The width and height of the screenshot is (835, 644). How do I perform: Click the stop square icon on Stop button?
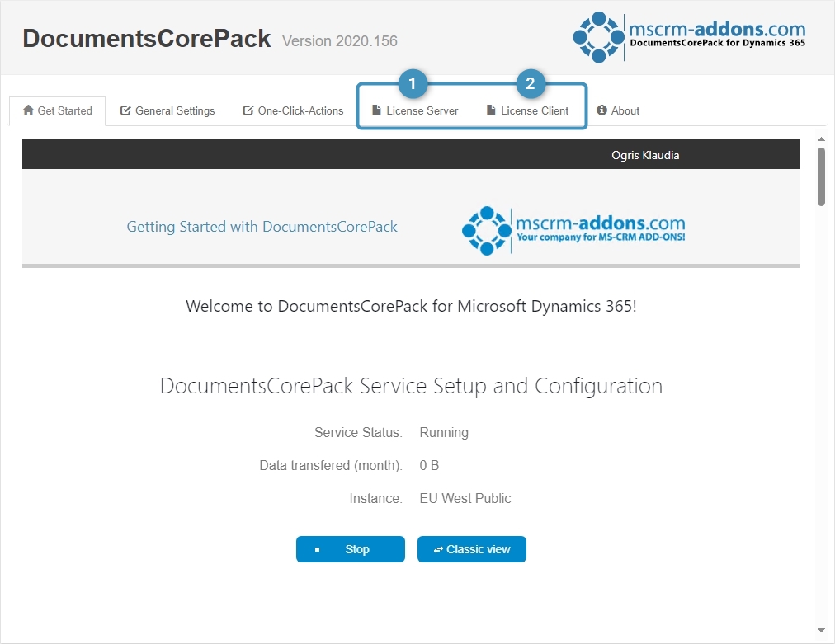[318, 549]
